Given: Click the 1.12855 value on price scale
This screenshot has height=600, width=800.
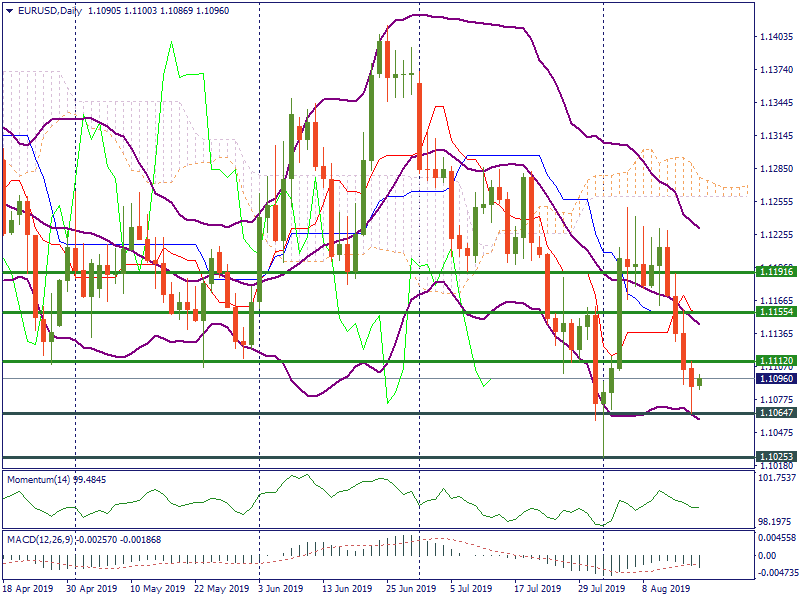Looking at the screenshot, I should click(x=777, y=169).
